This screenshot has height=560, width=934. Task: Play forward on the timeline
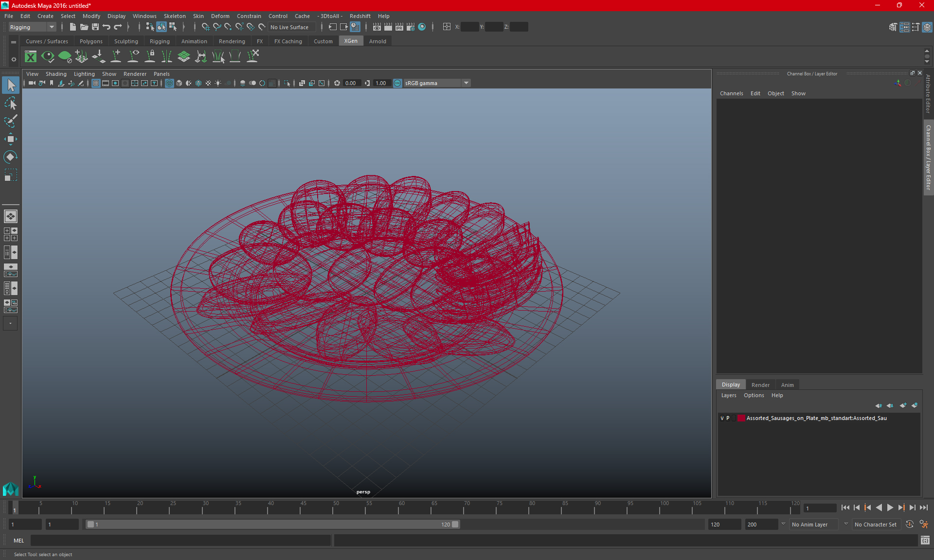point(890,507)
